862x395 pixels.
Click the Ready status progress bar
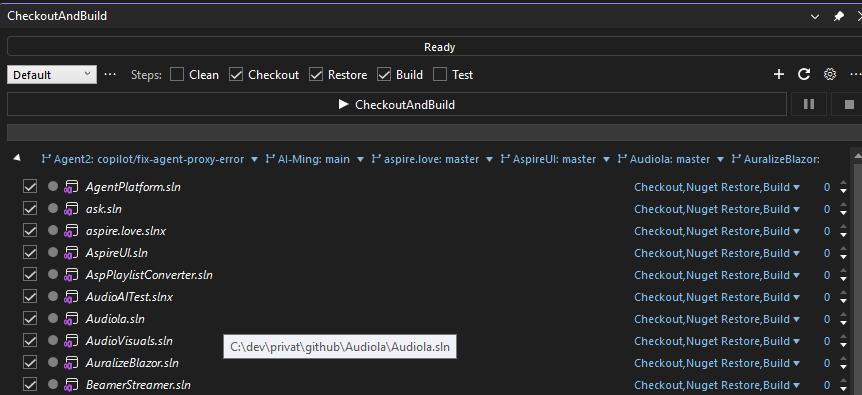click(x=434, y=47)
